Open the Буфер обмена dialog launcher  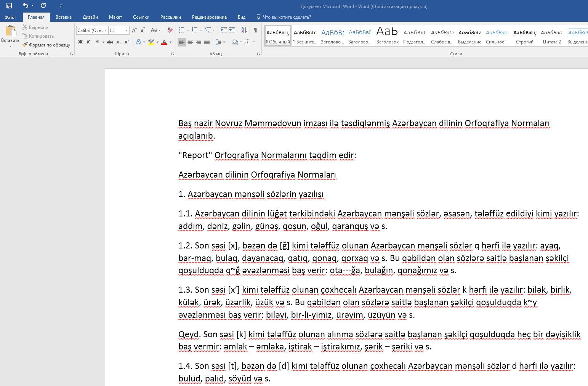coord(71,54)
